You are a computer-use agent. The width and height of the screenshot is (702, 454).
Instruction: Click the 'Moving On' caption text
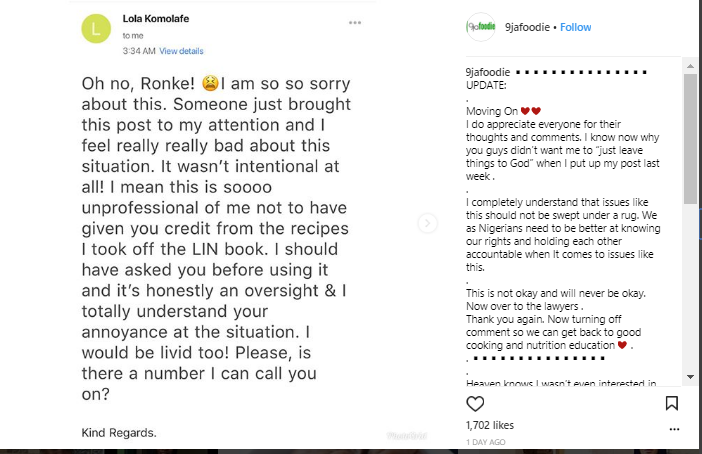pos(489,110)
